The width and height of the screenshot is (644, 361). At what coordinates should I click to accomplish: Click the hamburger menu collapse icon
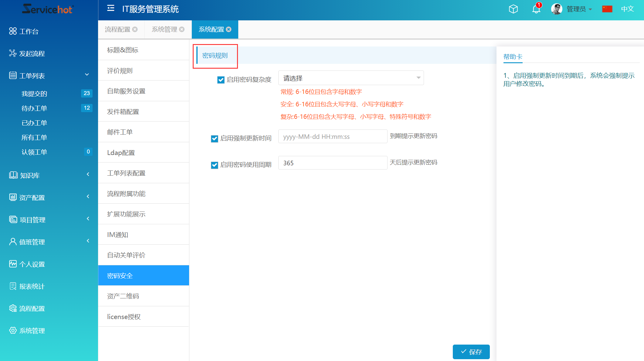tap(111, 8)
